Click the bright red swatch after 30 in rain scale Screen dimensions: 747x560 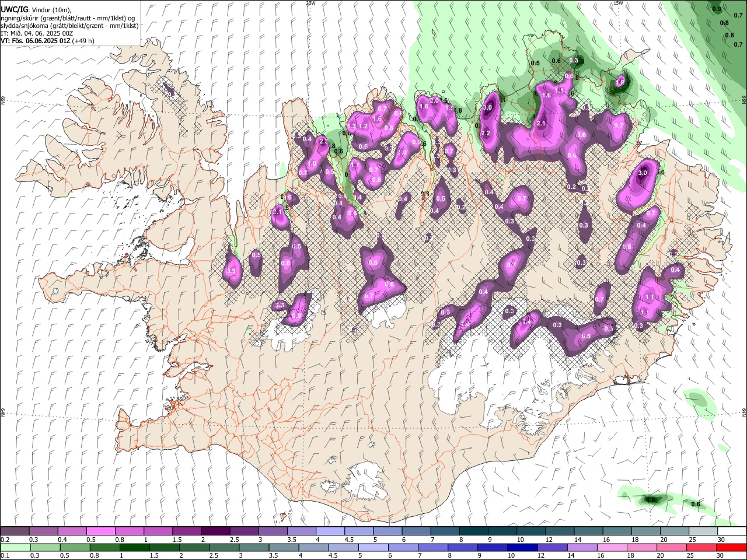[x=731, y=548]
